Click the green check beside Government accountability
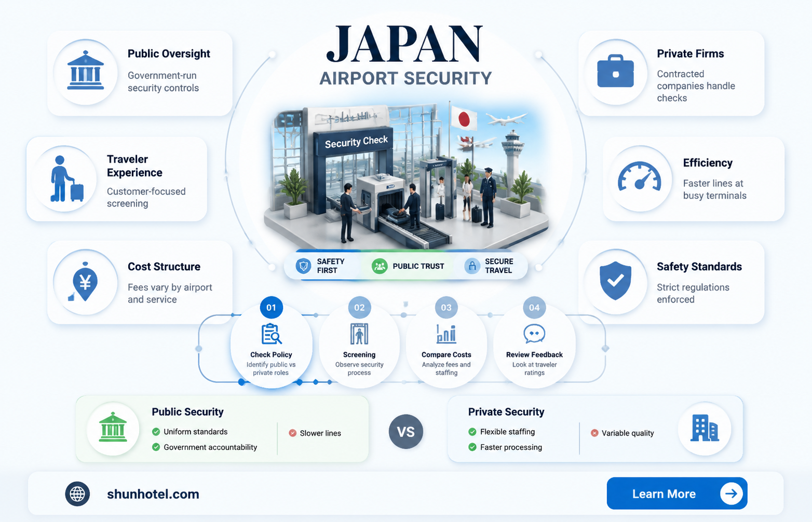 156,447
